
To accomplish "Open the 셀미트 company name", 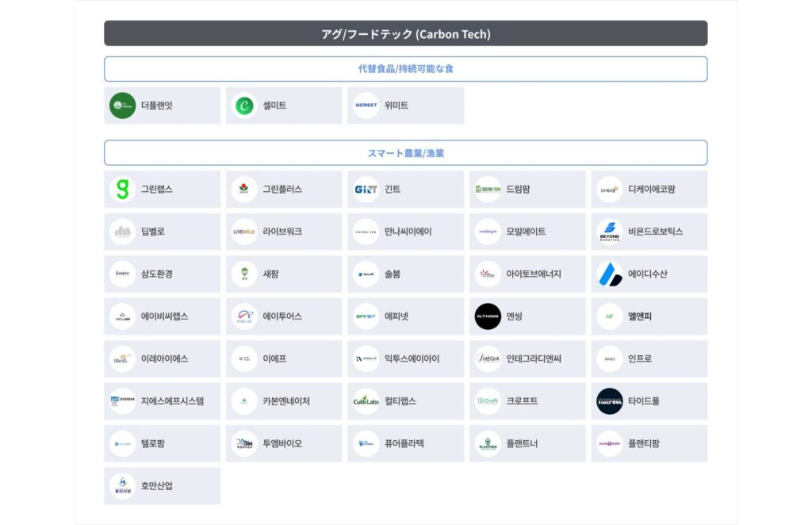I will coord(274,105).
